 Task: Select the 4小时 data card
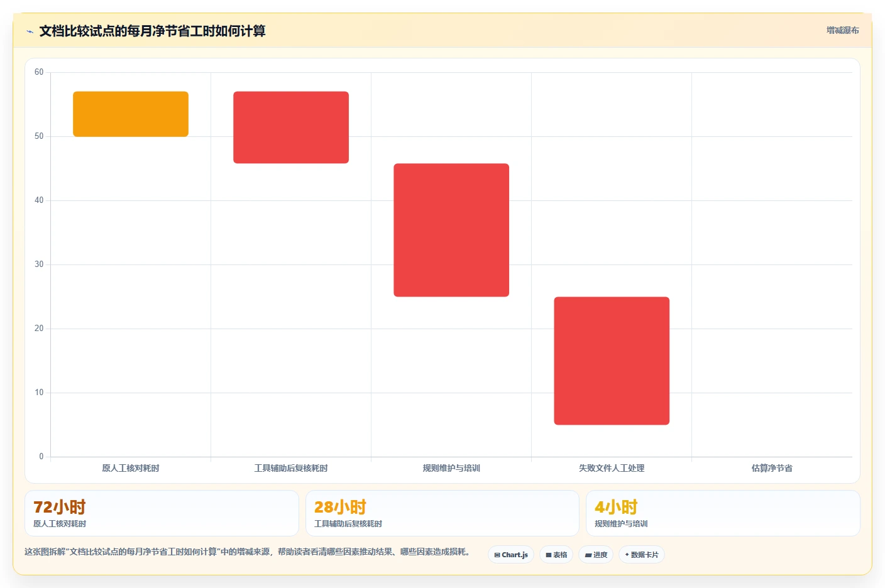point(723,513)
